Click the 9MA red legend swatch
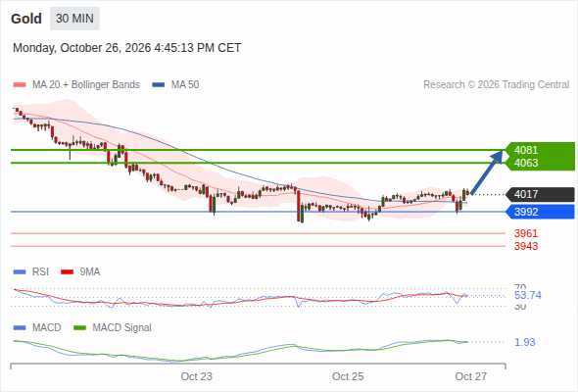This screenshot has width=578, height=392. click(67, 272)
